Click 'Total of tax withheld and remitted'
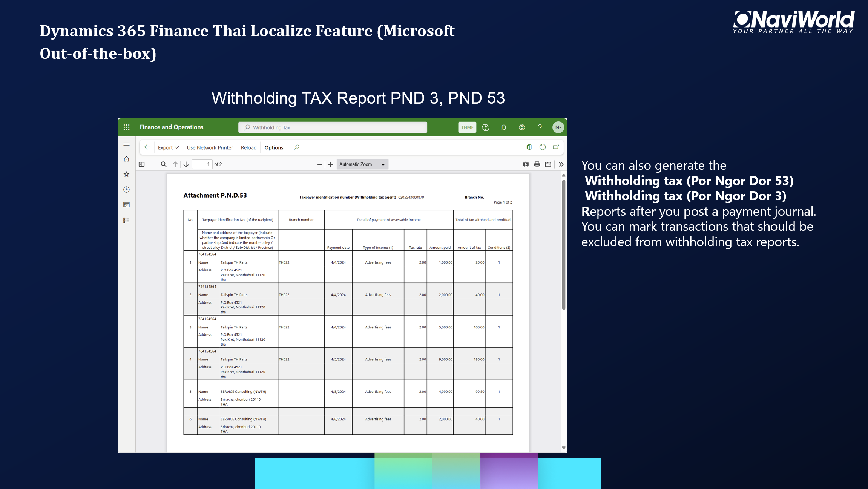The width and height of the screenshot is (868, 489). [x=483, y=220]
